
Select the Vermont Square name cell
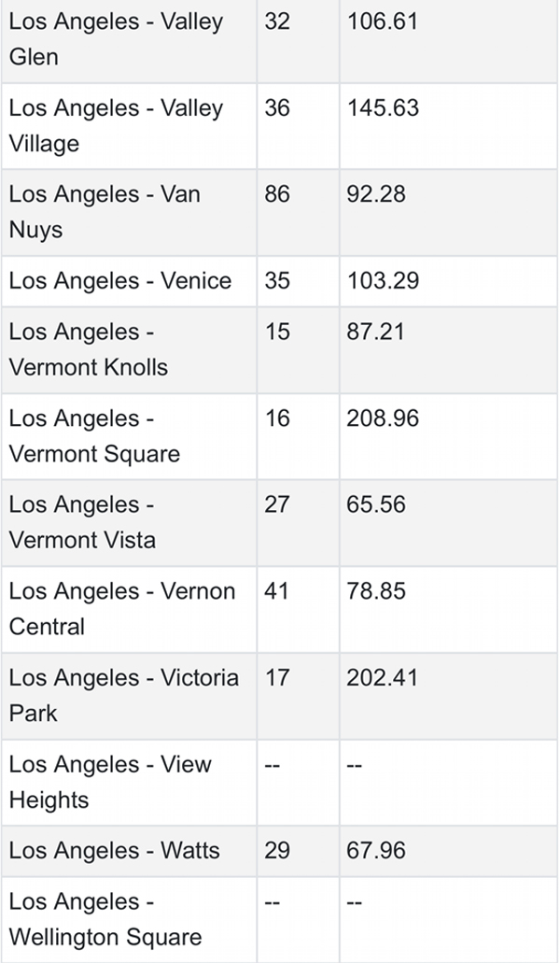[x=129, y=437]
